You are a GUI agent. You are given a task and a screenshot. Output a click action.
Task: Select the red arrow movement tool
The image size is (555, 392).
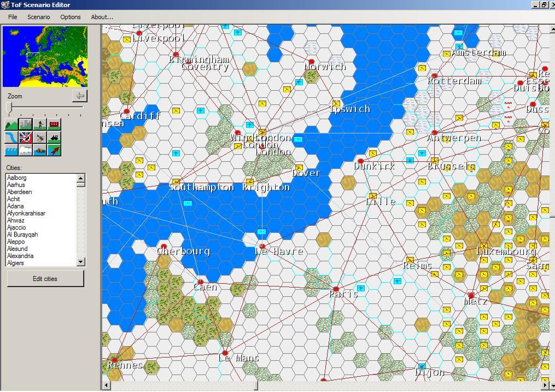click(54, 150)
